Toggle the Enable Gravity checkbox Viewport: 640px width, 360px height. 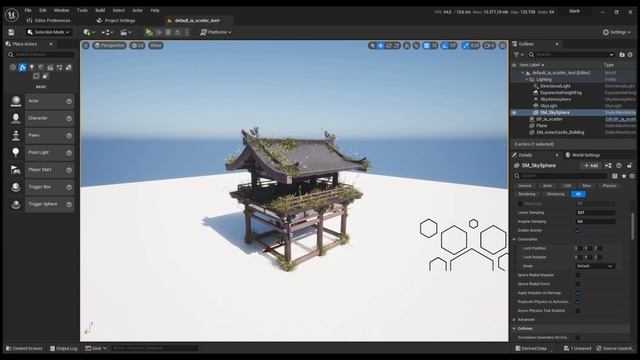point(578,231)
